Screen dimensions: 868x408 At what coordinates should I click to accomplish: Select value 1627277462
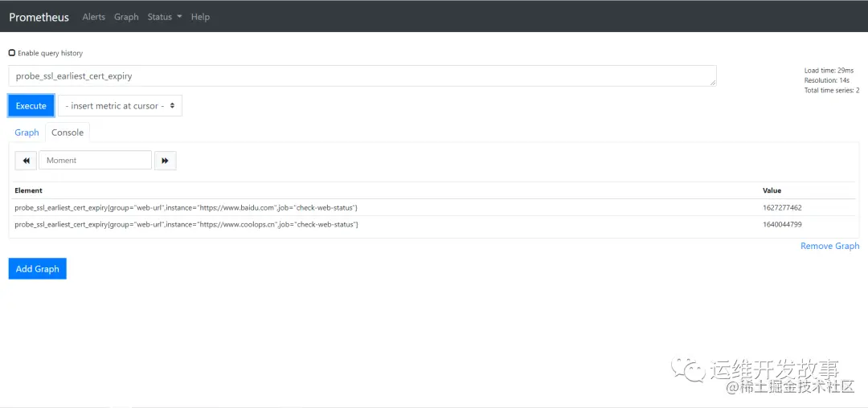(782, 208)
